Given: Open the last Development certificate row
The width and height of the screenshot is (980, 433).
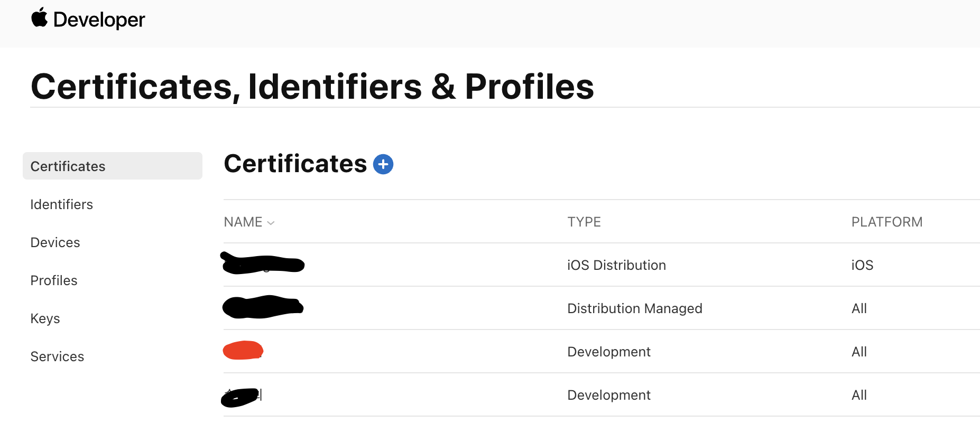Looking at the screenshot, I should [x=602, y=395].
